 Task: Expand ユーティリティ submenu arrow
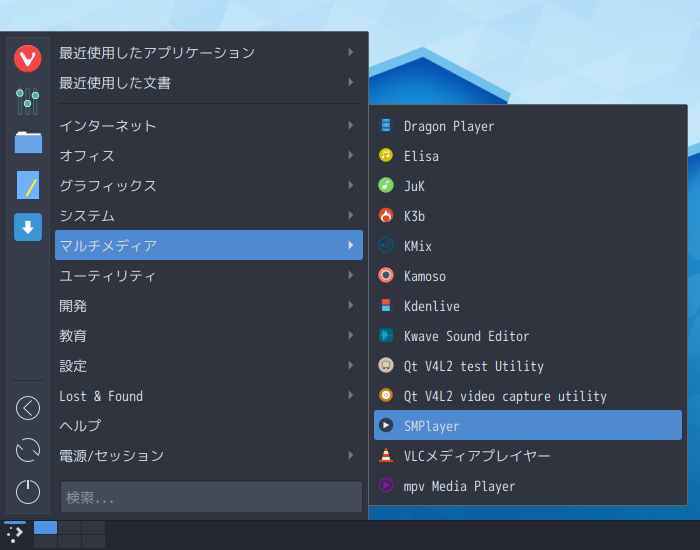[351, 275]
